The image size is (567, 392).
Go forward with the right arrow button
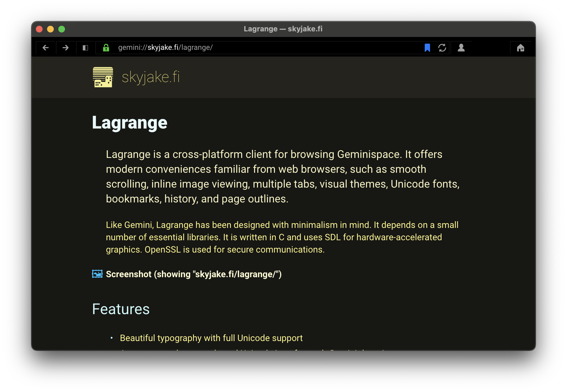[x=66, y=48]
